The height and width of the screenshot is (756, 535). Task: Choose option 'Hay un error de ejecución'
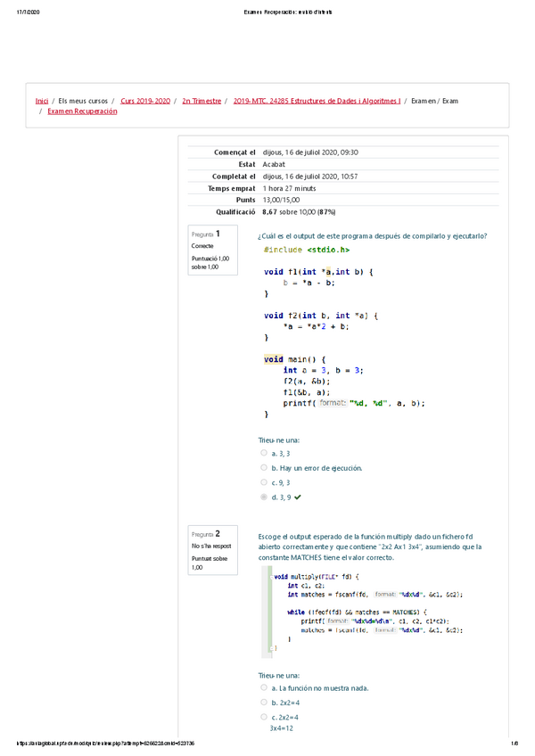point(264,467)
